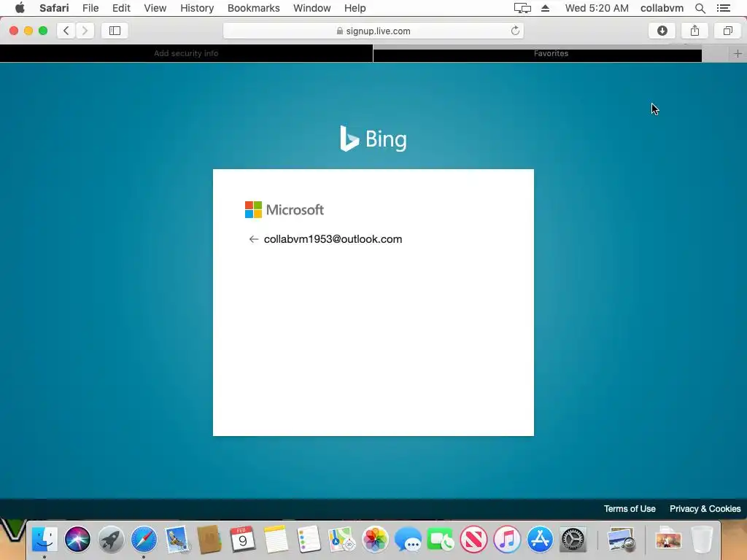The width and height of the screenshot is (747, 560).
Task: Open Finder from the dock
Action: point(44,540)
